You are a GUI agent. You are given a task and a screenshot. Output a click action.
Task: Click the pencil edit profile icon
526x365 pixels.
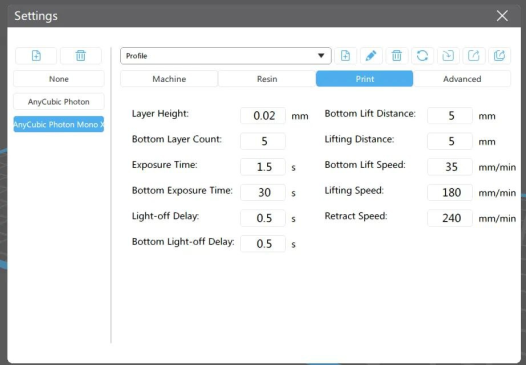(x=371, y=56)
